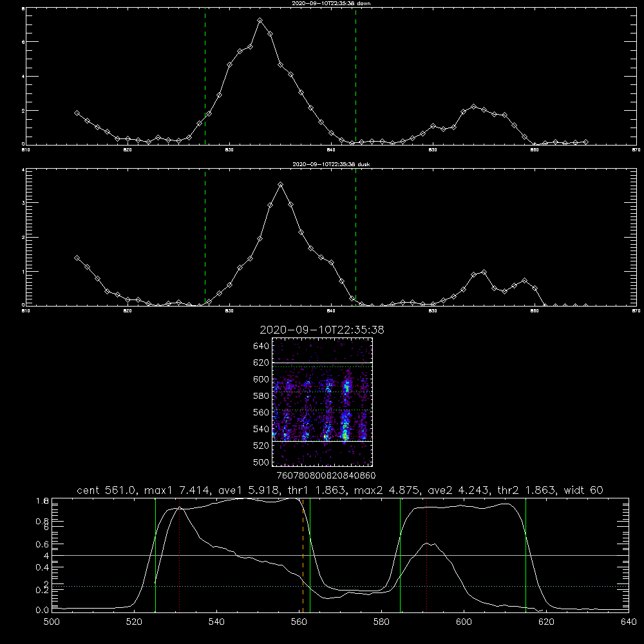Click the '520' label on the bottom plot x-axis

pos(134,622)
